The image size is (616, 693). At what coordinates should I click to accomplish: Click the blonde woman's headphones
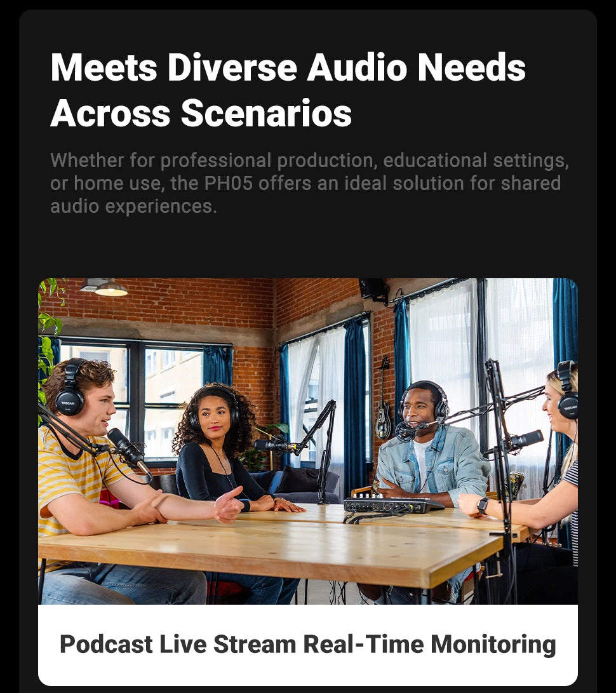click(x=567, y=390)
